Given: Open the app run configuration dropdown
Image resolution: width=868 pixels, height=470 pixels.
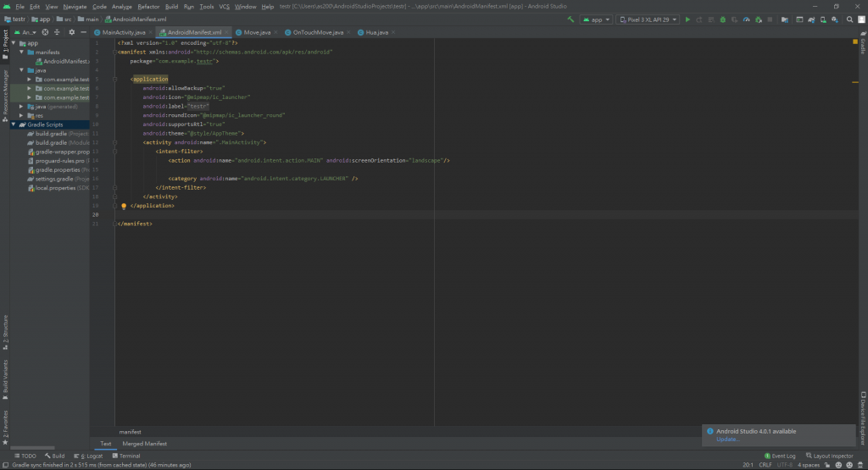Looking at the screenshot, I should pos(596,19).
